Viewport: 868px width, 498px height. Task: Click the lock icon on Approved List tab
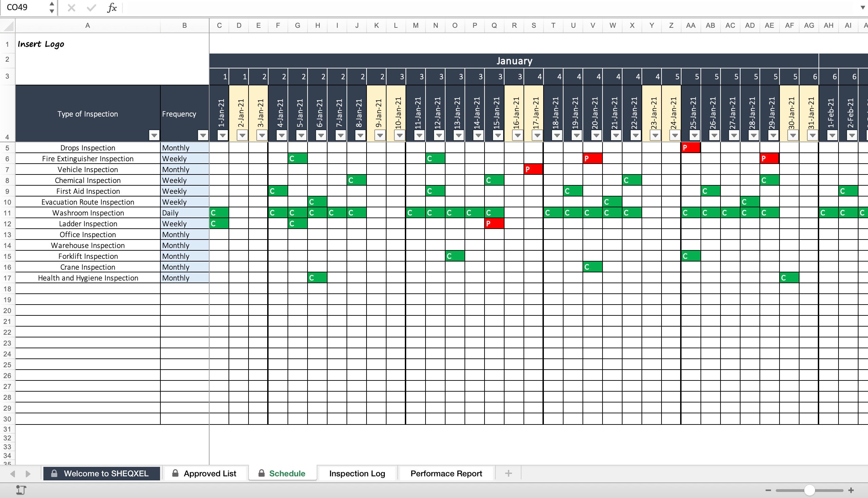pyautogui.click(x=176, y=473)
